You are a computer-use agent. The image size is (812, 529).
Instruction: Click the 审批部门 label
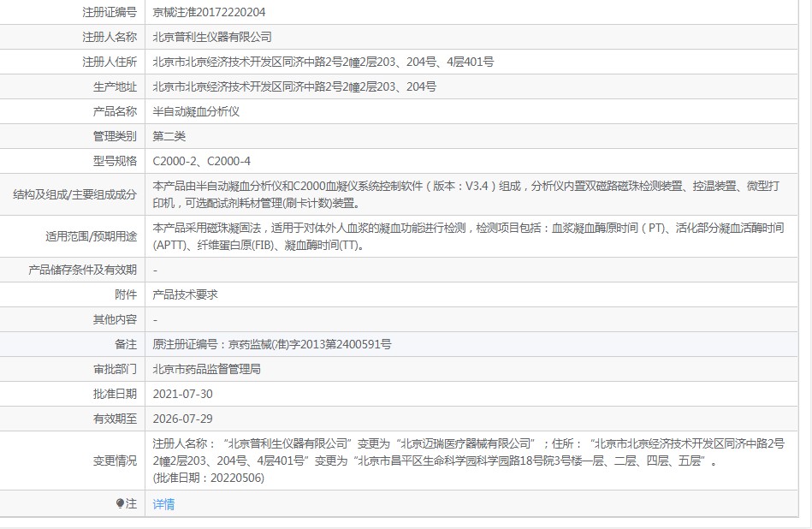(x=115, y=369)
